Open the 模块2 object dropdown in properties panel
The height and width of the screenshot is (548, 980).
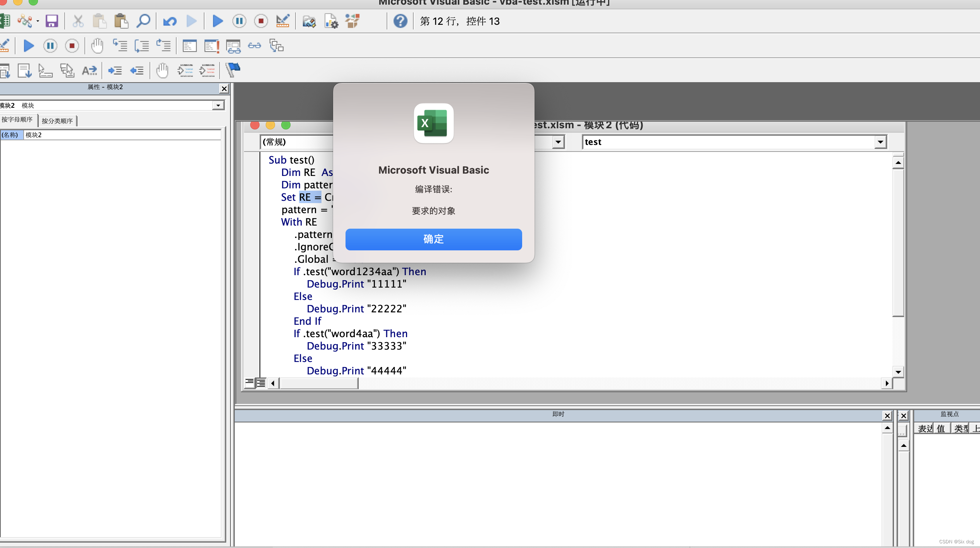pyautogui.click(x=218, y=105)
